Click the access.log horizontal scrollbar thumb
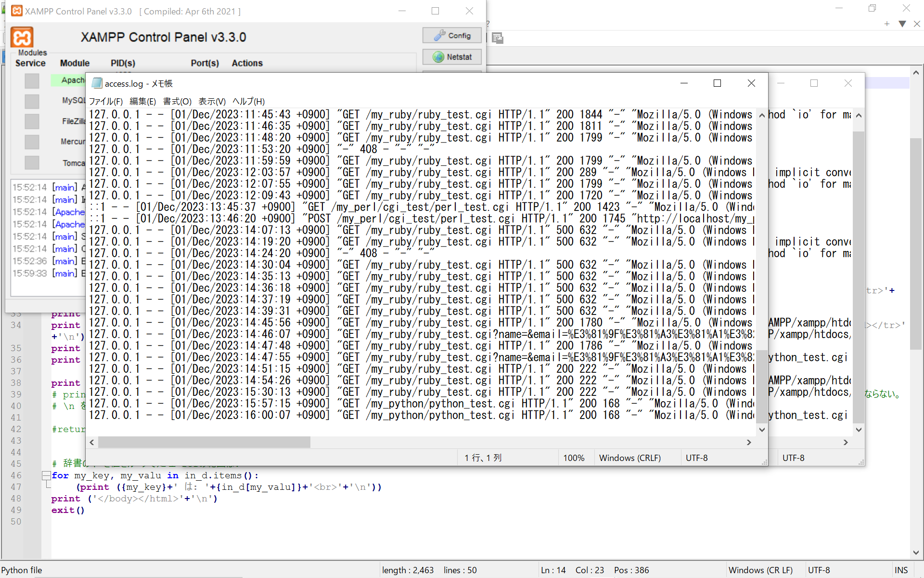 tap(204, 442)
